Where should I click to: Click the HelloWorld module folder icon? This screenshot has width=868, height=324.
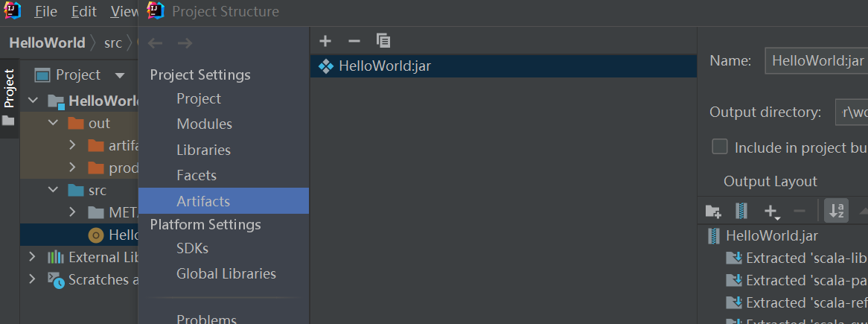[x=56, y=101]
